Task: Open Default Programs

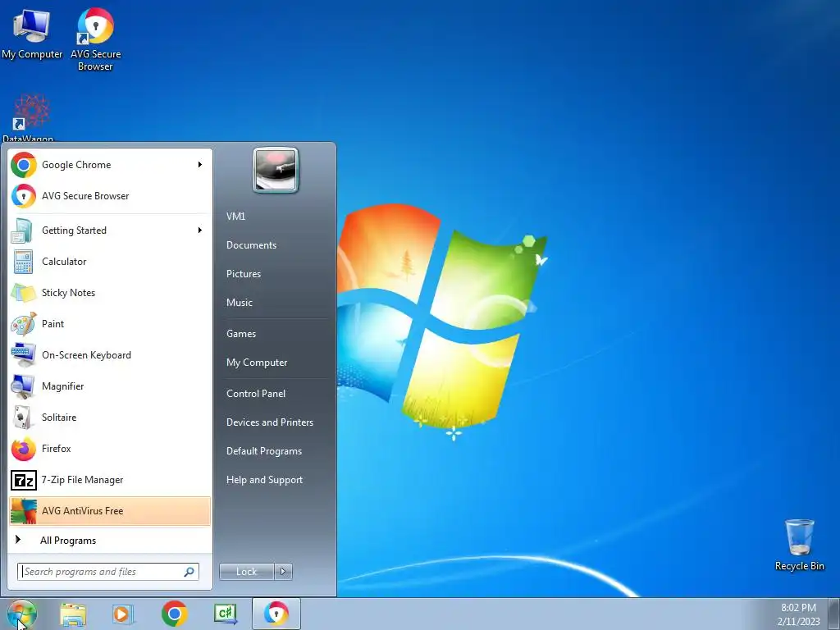Action: 276,451
